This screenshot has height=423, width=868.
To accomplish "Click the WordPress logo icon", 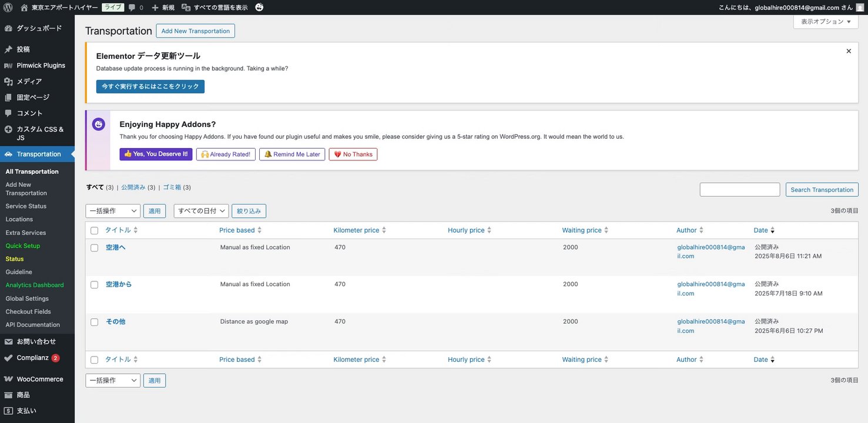I will [8, 8].
